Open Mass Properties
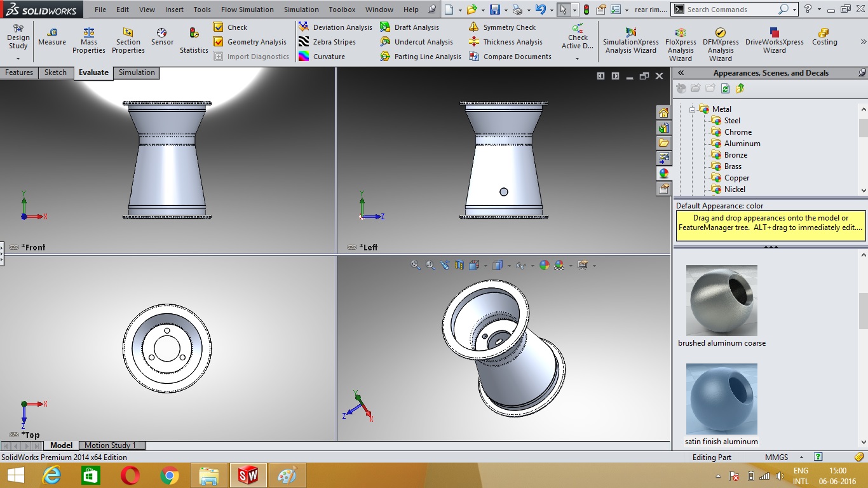The image size is (868, 488). pyautogui.click(x=89, y=41)
